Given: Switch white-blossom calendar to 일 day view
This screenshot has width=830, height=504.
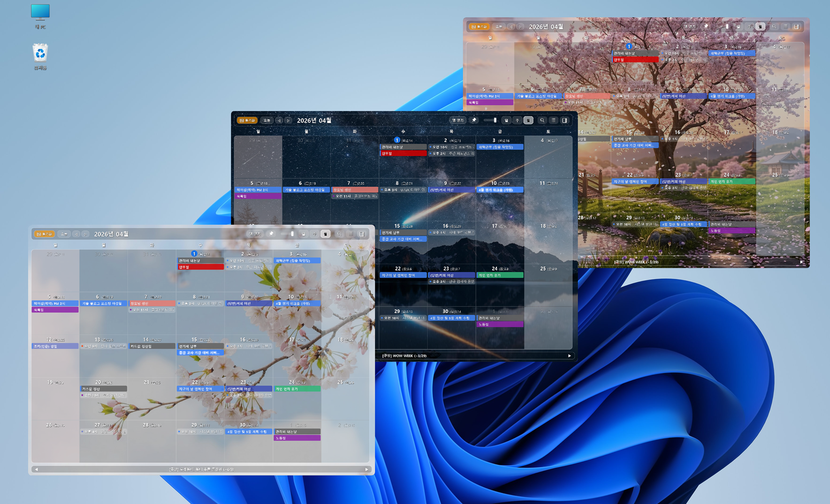Looking at the screenshot, I should tap(304, 234).
